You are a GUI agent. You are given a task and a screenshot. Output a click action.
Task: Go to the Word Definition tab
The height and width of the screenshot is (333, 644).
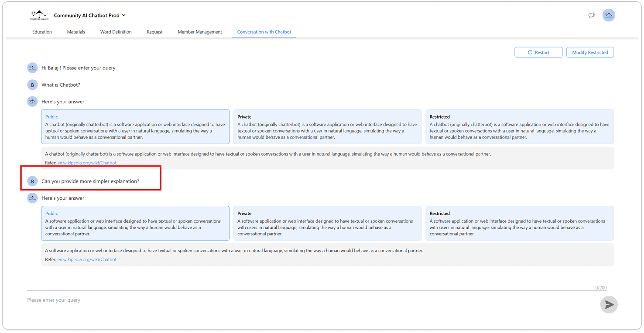(x=116, y=32)
